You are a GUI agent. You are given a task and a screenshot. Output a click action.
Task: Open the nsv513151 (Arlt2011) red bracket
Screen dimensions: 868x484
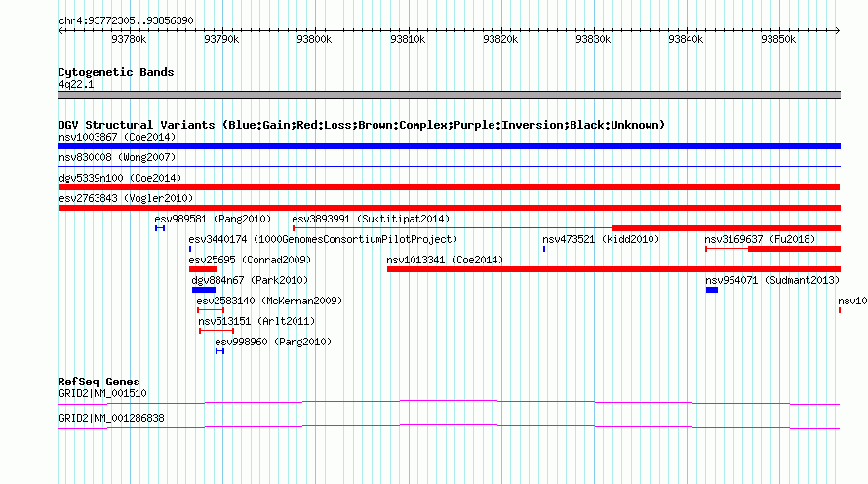(217, 331)
